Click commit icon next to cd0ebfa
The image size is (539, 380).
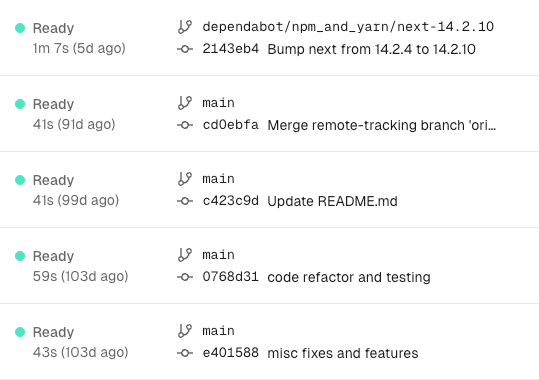point(185,125)
